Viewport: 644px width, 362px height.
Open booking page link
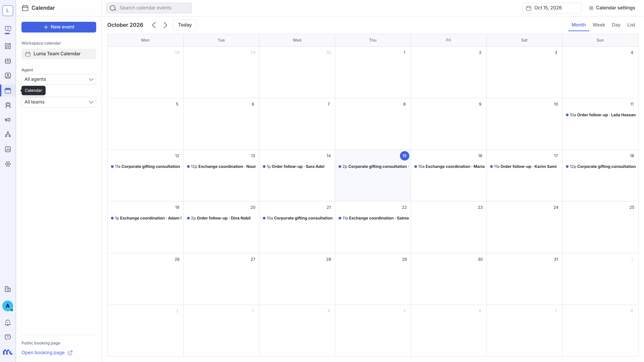(x=47, y=353)
